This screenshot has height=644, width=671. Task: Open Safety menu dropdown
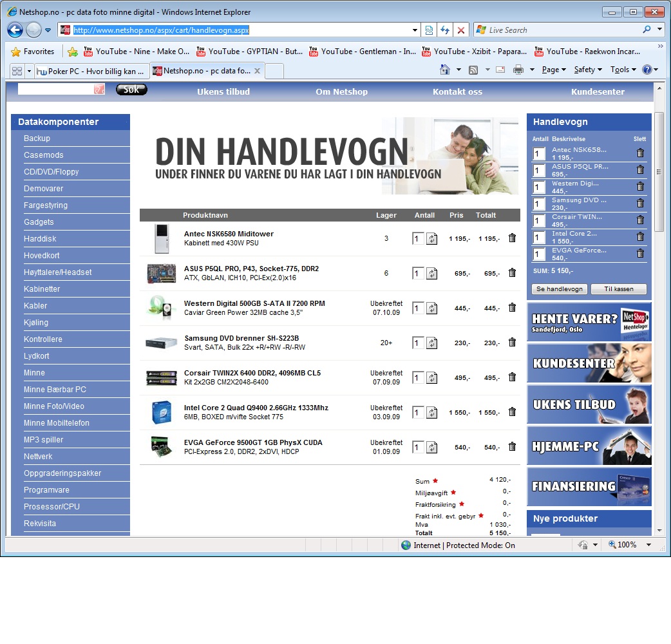click(x=588, y=70)
